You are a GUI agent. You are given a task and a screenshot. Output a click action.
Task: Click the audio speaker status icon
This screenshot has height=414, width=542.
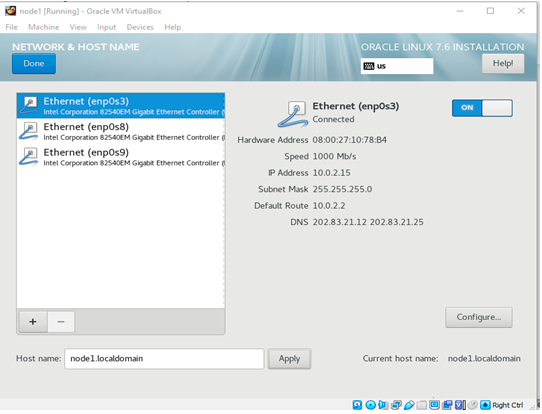[x=383, y=405]
